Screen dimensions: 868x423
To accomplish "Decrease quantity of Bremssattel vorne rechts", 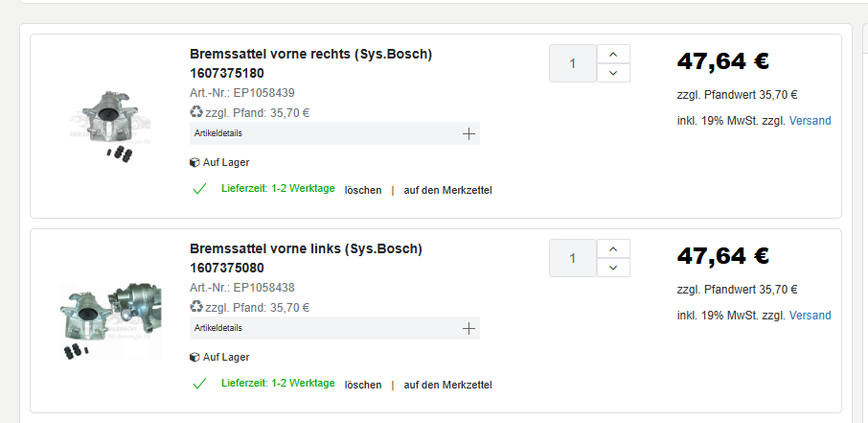I will coord(613,73).
